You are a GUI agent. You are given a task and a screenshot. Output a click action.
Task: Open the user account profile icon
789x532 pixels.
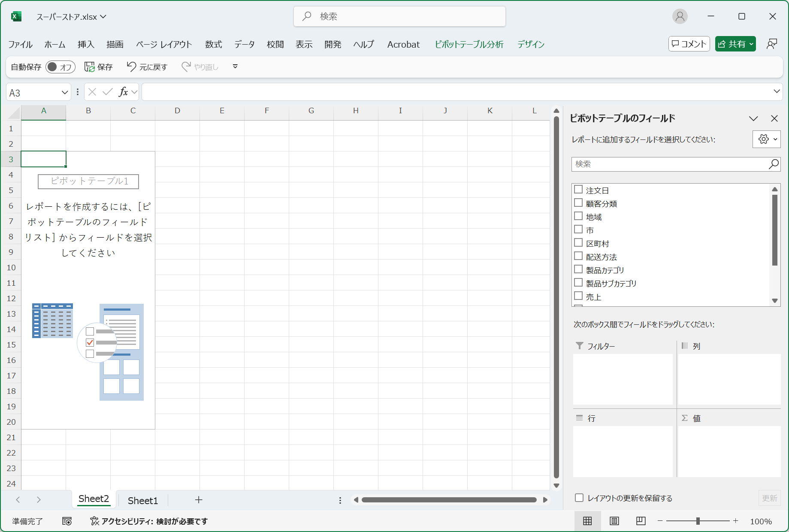pos(680,16)
